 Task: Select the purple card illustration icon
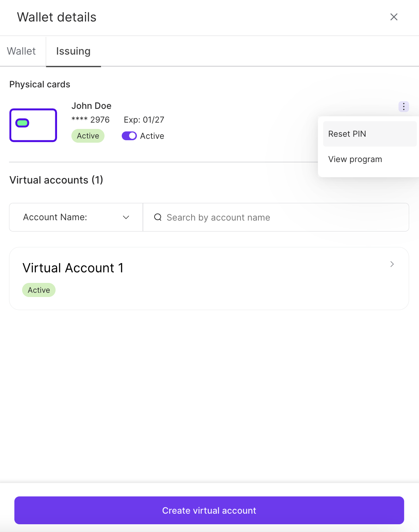(x=33, y=125)
